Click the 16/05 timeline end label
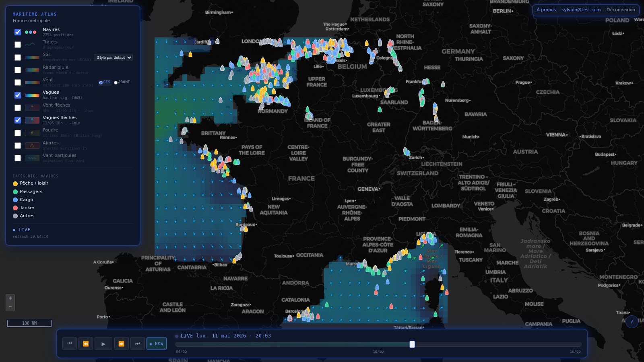Image resolution: width=644 pixels, height=362 pixels. (575, 352)
